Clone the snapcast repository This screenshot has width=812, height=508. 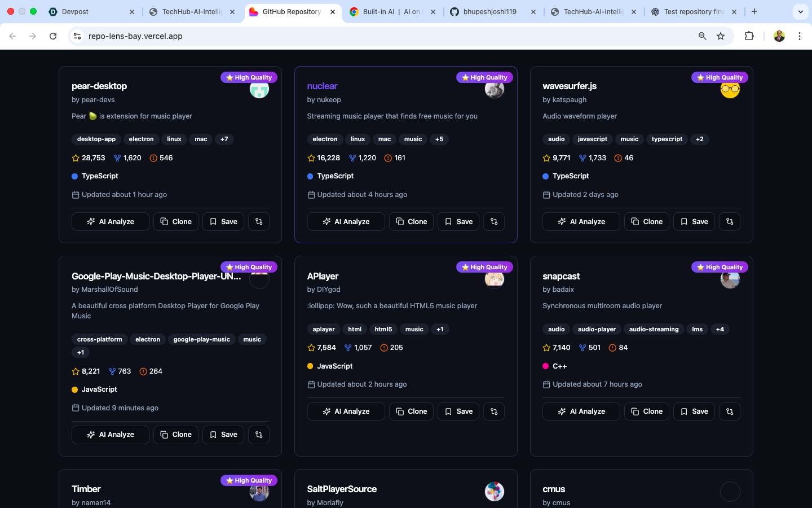pos(647,411)
